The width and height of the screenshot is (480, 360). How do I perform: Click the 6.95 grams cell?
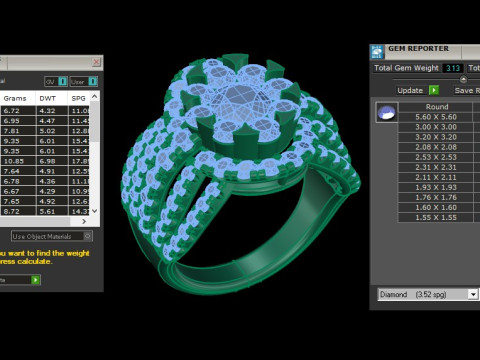[18, 121]
